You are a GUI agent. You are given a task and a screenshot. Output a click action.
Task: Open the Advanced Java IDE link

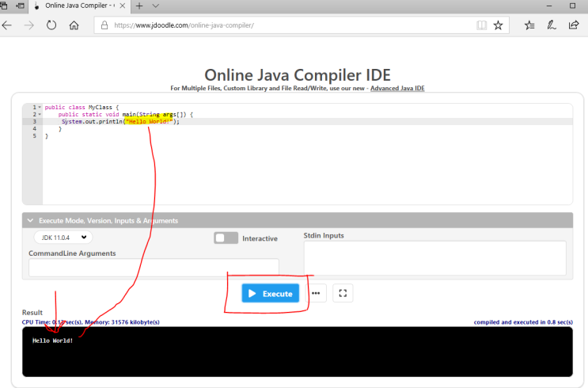[x=396, y=88]
